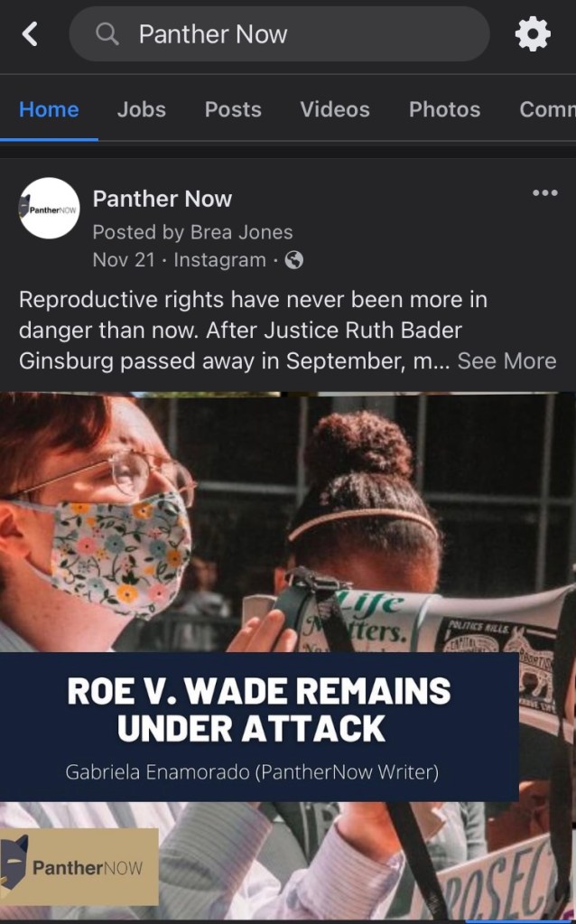This screenshot has height=924, width=576.
Task: Tap the public globe privacy icon
Action: pyautogui.click(x=294, y=260)
